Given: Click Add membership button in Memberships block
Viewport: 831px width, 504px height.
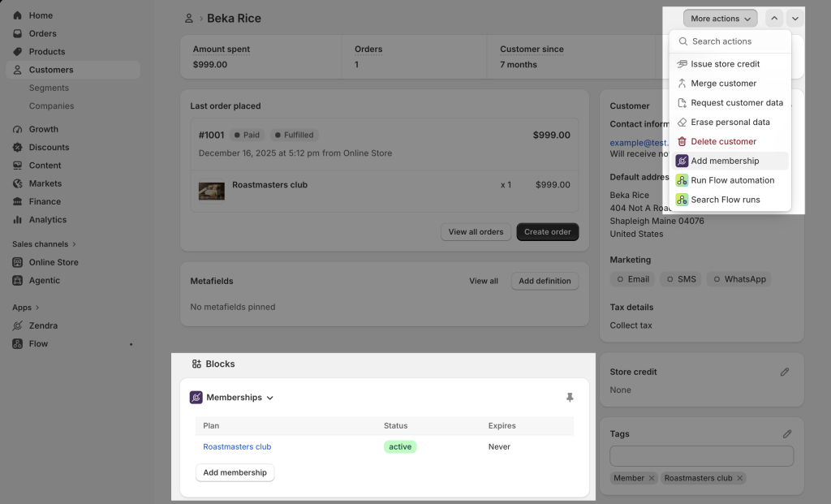Looking at the screenshot, I should [235, 472].
